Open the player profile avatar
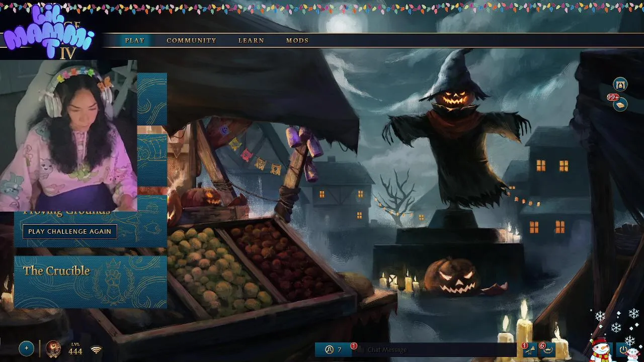Screen dimensions: 644x362 (x=53, y=348)
